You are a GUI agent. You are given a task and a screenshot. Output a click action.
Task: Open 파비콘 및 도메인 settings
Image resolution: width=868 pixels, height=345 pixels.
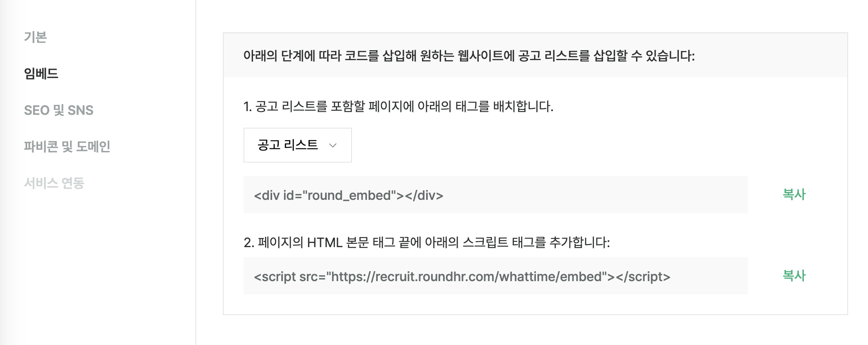coord(67,146)
